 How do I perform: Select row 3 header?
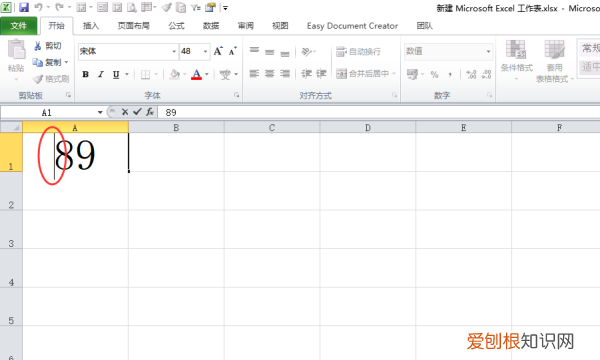(x=11, y=230)
